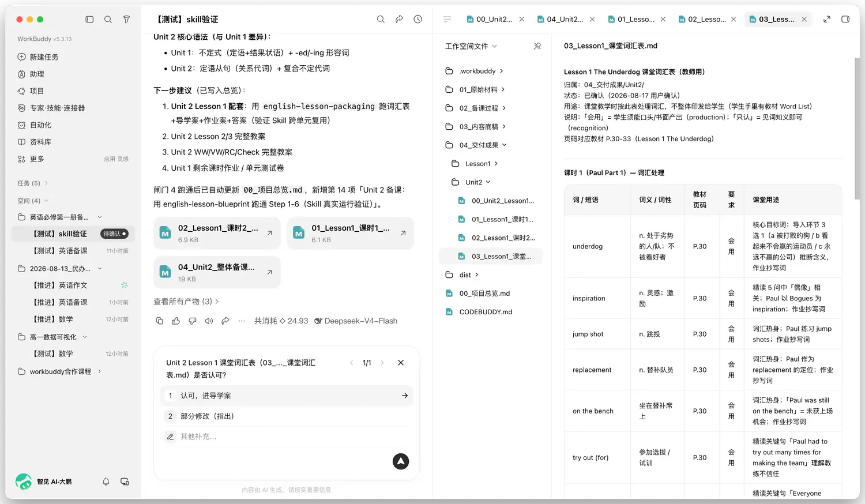Expand the file preview to full screen

(x=827, y=19)
